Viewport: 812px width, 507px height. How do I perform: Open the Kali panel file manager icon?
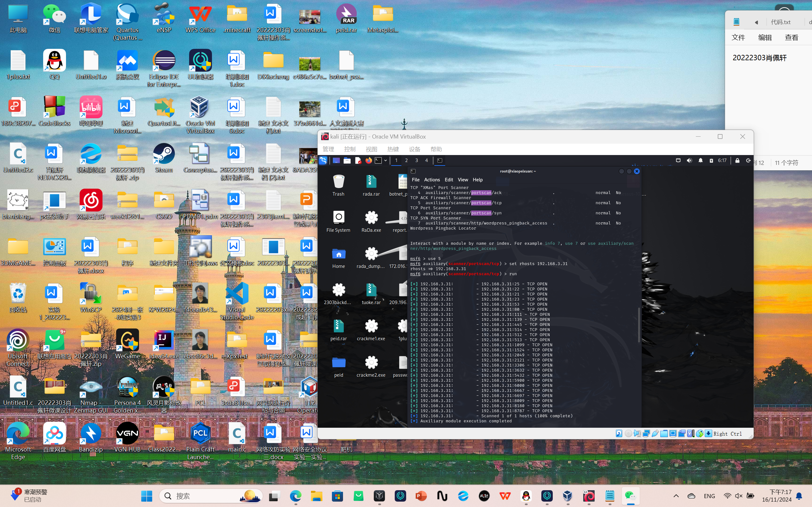[347, 160]
